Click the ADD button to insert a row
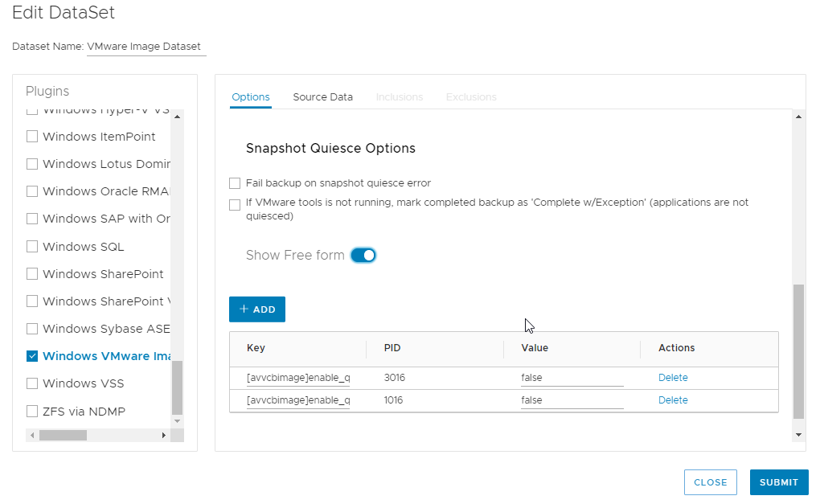 pyautogui.click(x=256, y=309)
